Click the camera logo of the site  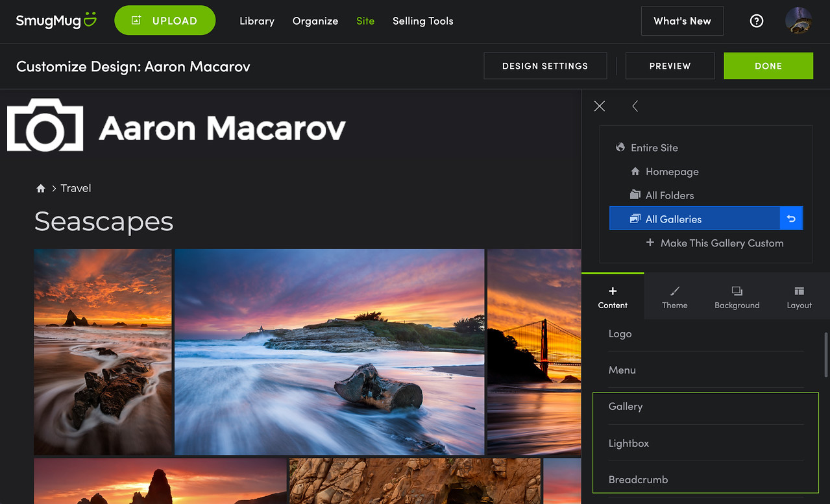tap(45, 126)
